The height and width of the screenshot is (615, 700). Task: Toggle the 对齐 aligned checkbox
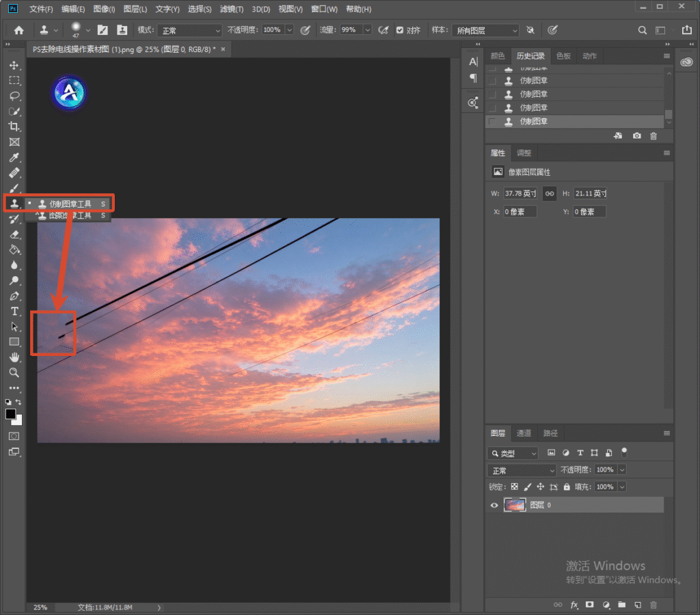coord(400,30)
